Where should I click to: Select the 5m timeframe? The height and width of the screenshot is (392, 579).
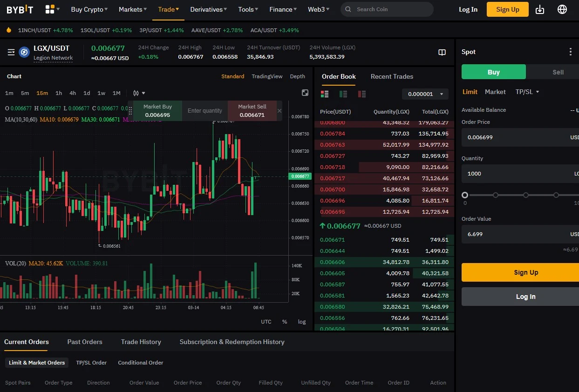pyautogui.click(x=25, y=93)
